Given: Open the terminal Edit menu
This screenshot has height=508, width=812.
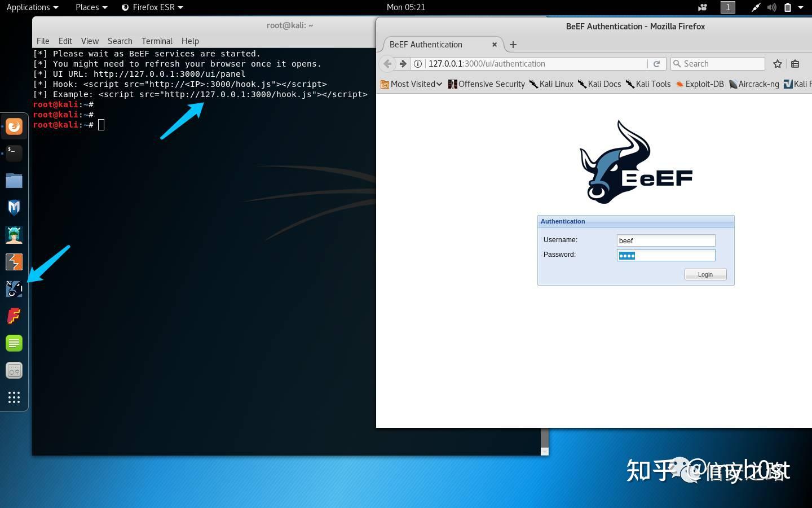Looking at the screenshot, I should click(x=65, y=41).
